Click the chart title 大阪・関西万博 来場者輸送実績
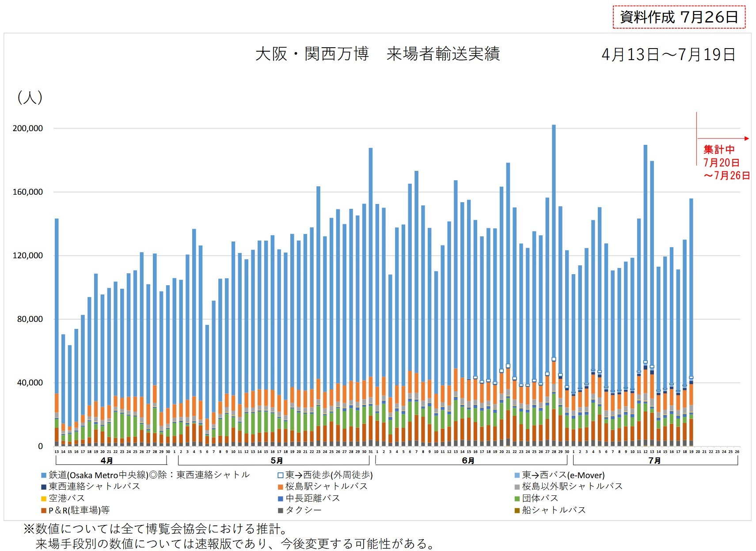This screenshot has width=756, height=551. tap(377, 54)
